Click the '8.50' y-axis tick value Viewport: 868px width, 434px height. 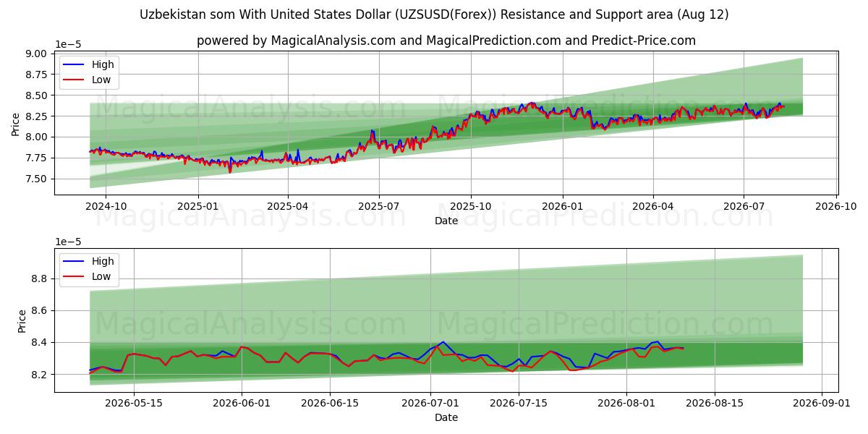tap(37, 95)
